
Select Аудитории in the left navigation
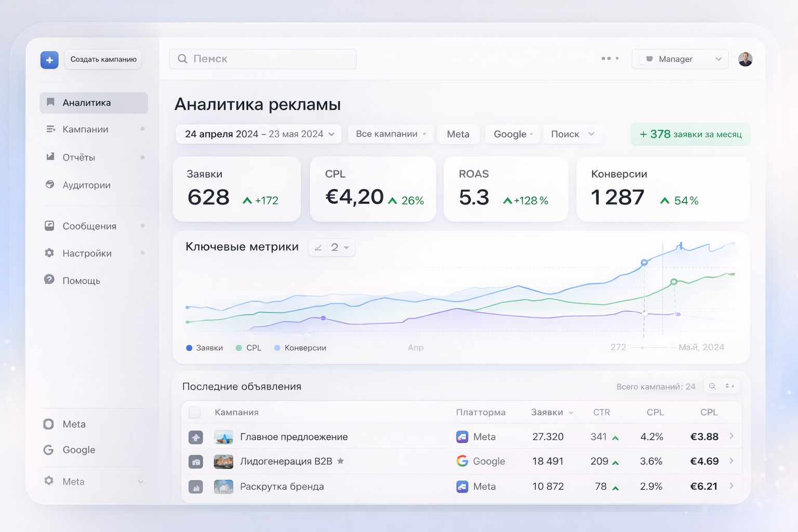pos(86,185)
